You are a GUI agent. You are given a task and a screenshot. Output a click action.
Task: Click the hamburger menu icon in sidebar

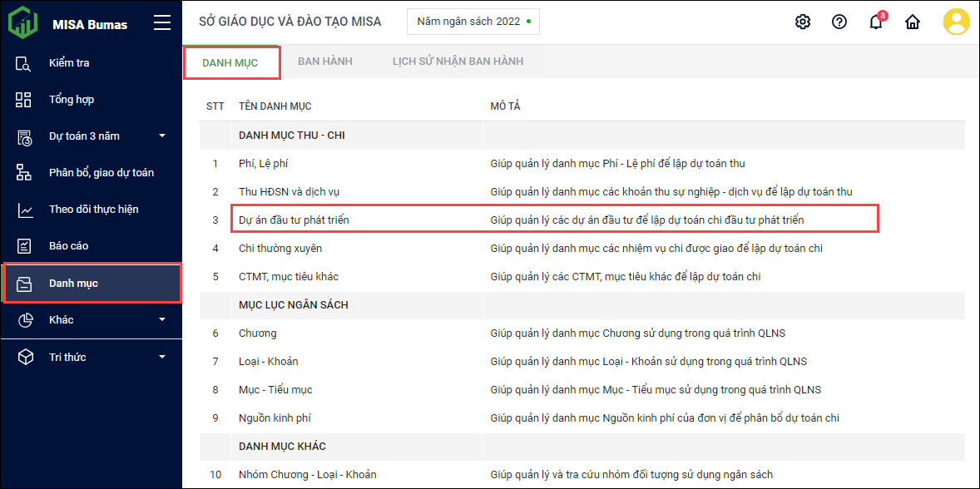(x=162, y=23)
